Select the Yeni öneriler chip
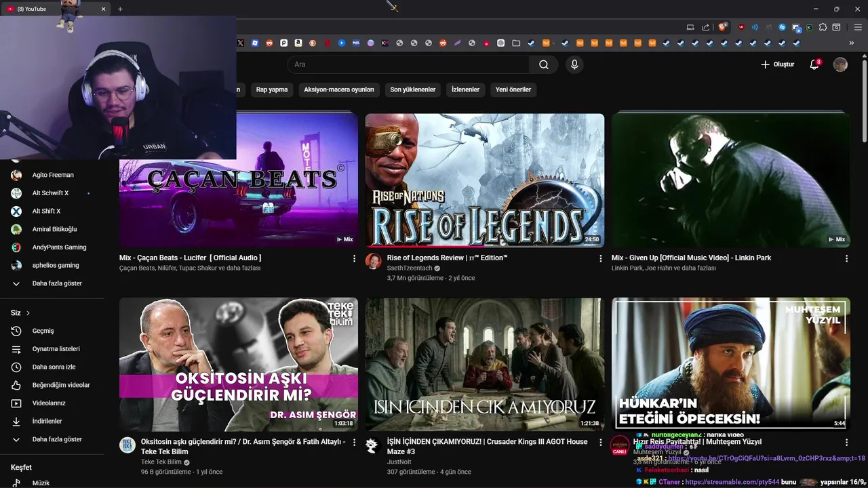868x488 pixels. point(513,89)
